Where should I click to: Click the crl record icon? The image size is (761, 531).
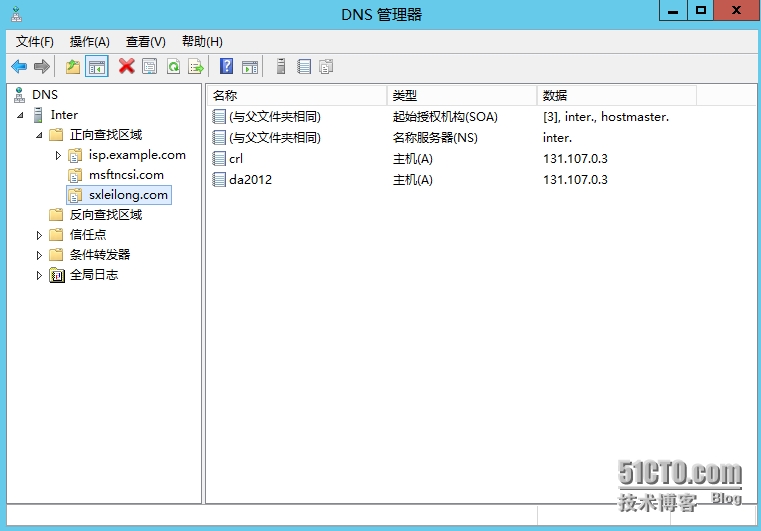(x=219, y=159)
